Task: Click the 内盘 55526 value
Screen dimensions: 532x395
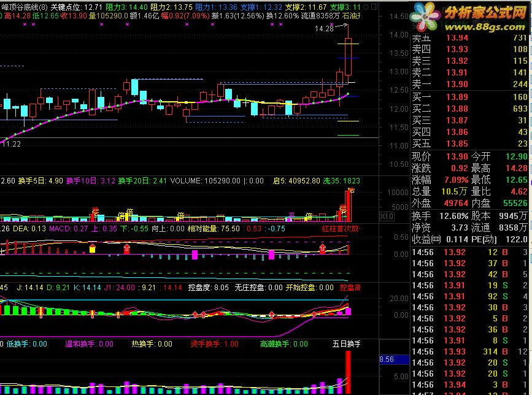Action: click(515, 203)
